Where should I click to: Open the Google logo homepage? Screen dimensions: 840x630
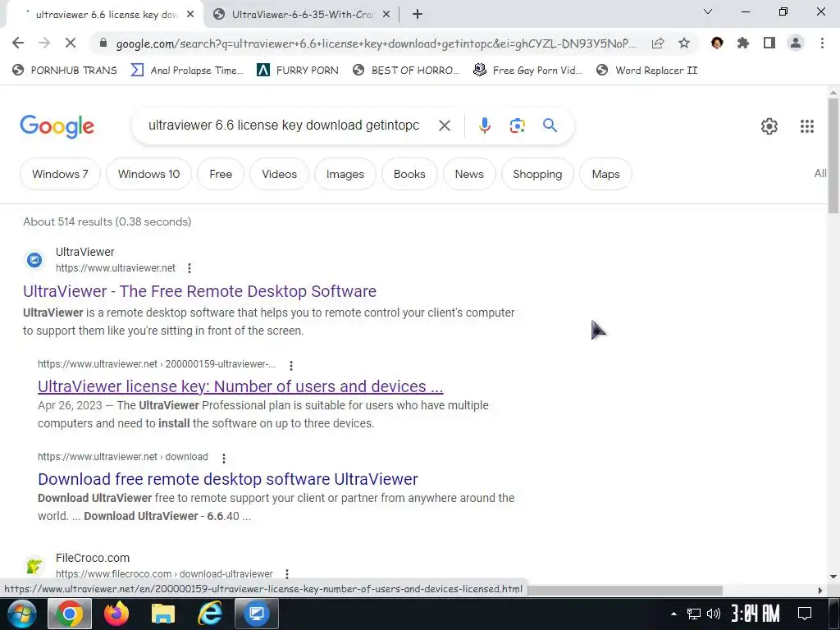pyautogui.click(x=57, y=126)
